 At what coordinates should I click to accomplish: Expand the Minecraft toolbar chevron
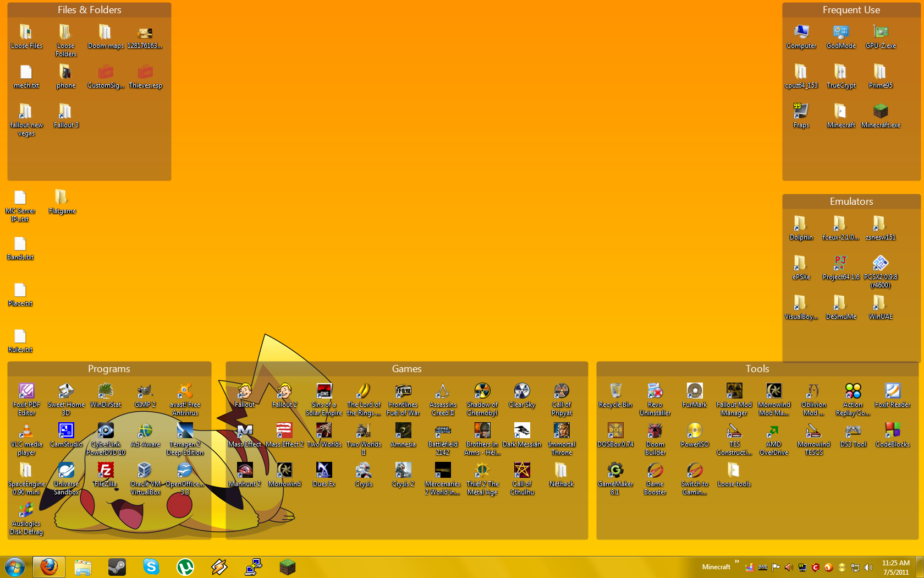(x=737, y=561)
